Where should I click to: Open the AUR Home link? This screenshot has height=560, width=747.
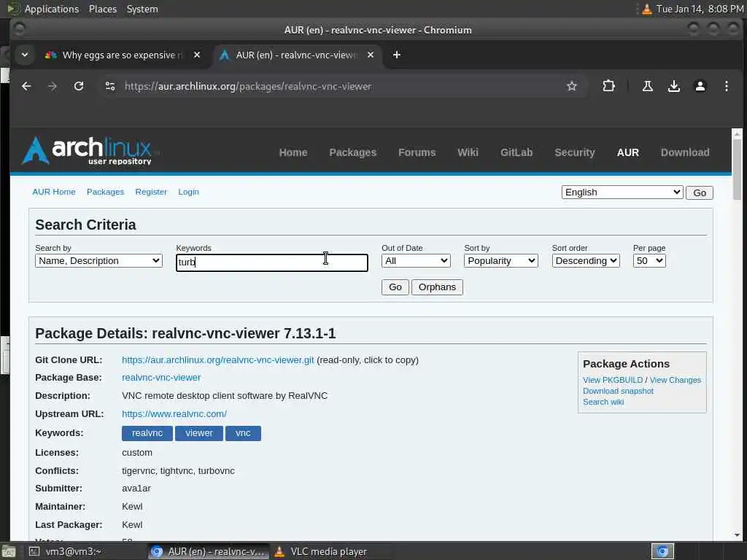click(54, 192)
